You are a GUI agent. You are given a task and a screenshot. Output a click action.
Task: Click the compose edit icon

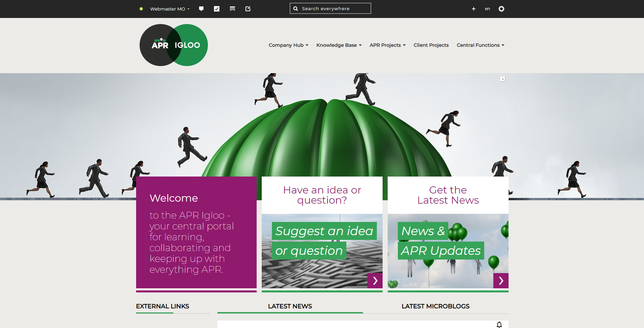[x=248, y=9]
